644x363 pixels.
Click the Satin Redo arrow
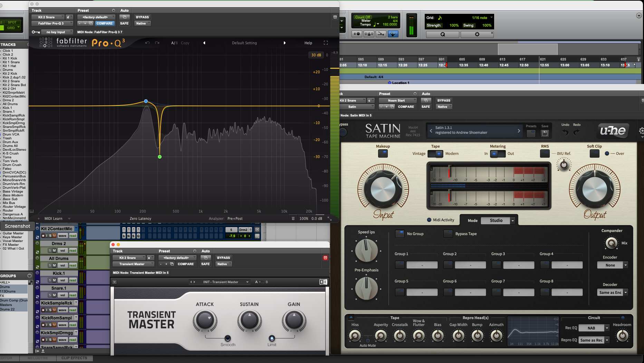point(577,132)
